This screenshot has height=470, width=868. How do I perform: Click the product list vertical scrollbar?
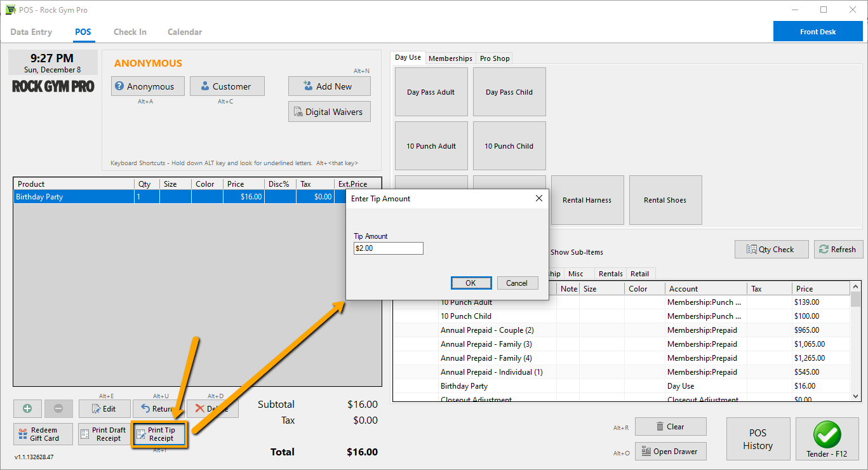(855, 342)
